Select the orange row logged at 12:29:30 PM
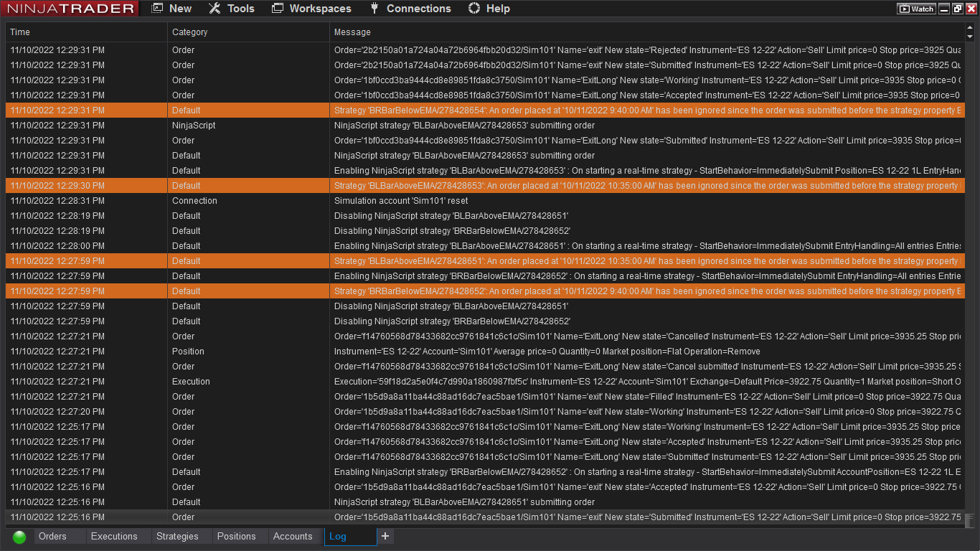The height and width of the screenshot is (551, 980). pos(485,186)
